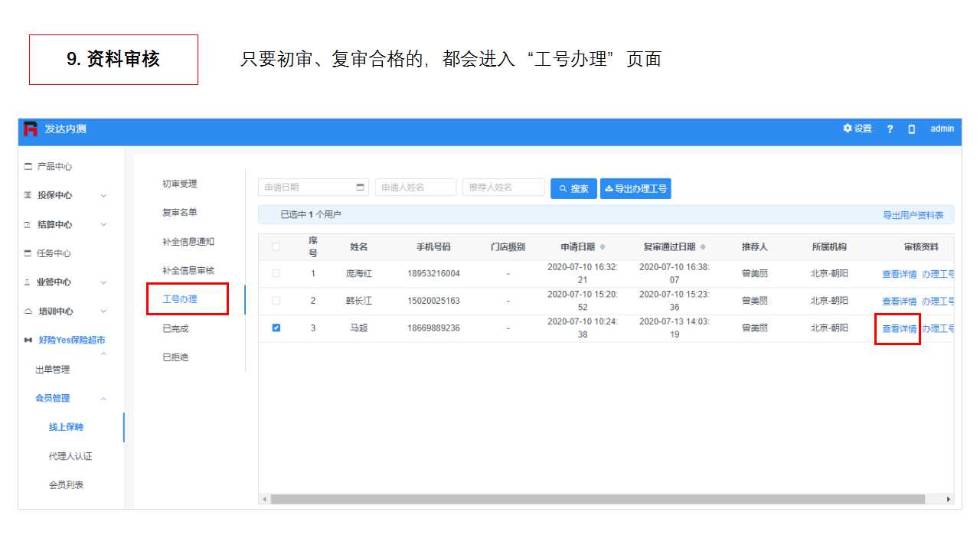The width and height of the screenshot is (980, 551).
Task: Open the 已完成 tab
Action: point(175,328)
